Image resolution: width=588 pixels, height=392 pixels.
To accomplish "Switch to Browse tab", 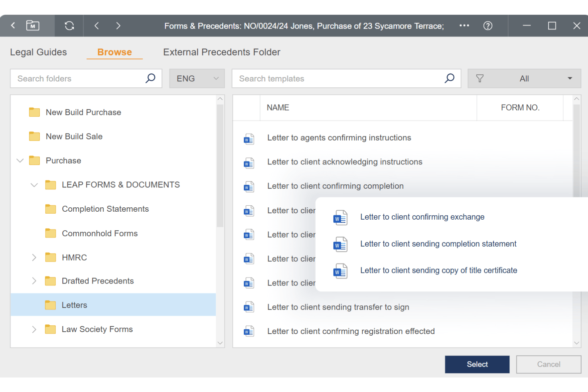I will (x=114, y=52).
